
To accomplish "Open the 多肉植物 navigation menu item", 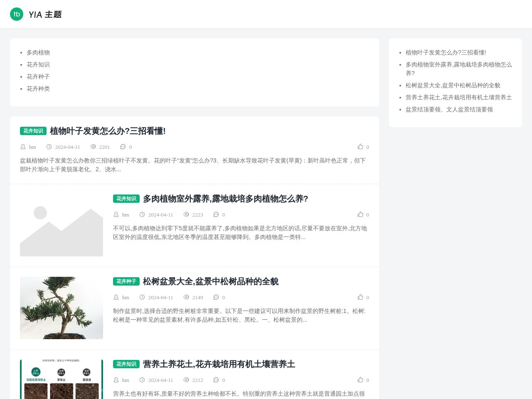I will [x=38, y=52].
